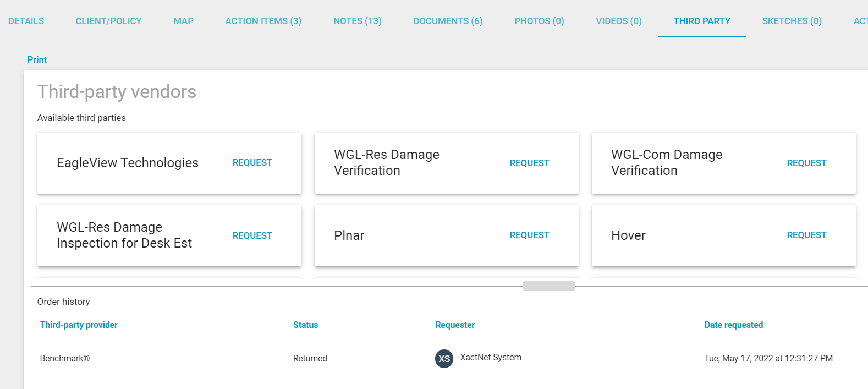Request WGL-Res Damage Inspection for Desk Est
This screenshot has width=868, height=389.
[252, 235]
